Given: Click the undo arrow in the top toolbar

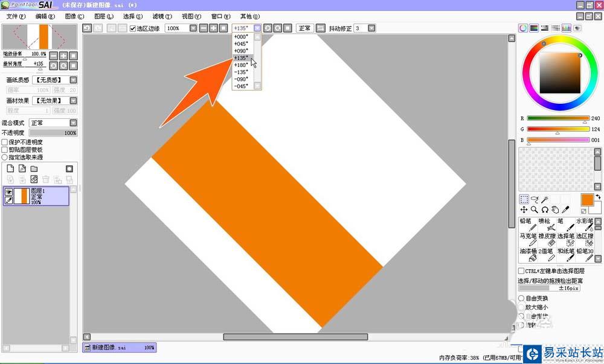Looking at the screenshot, I should pyautogui.click(x=87, y=28).
